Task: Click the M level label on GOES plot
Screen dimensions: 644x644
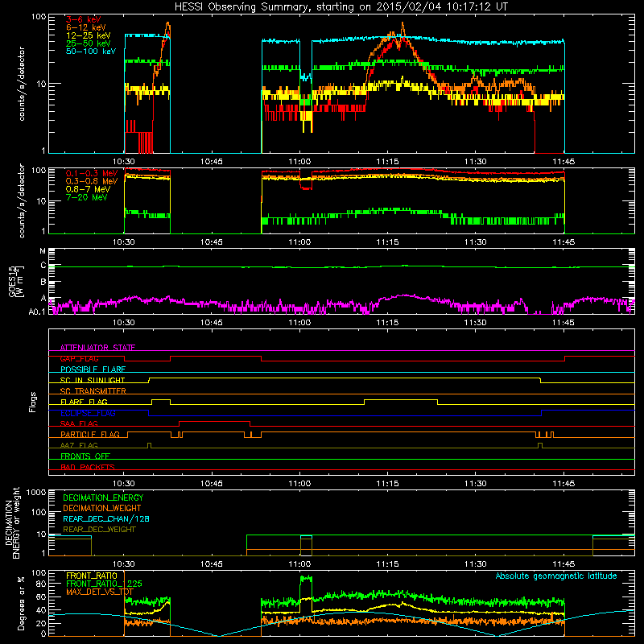Action: [x=43, y=250]
